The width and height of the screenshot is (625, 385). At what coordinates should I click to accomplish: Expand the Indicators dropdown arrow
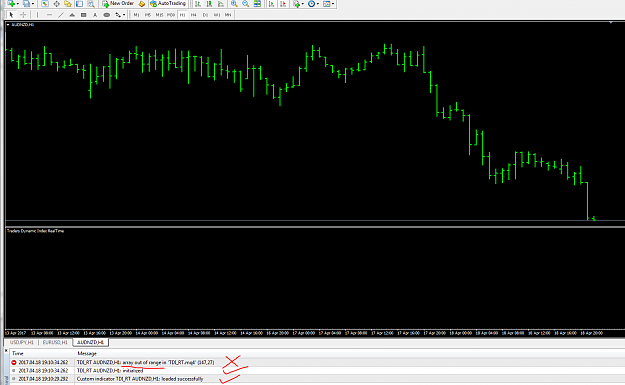303,4
